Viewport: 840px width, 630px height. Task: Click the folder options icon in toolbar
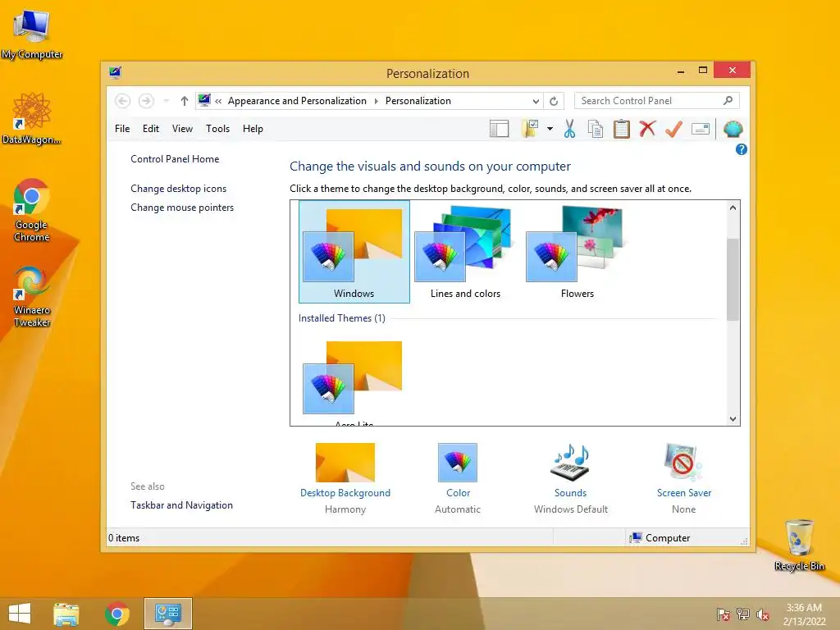pyautogui.click(x=529, y=129)
